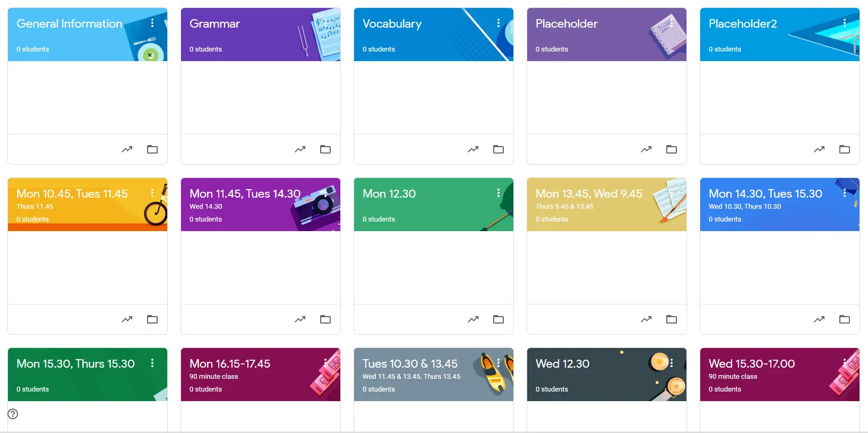Open the General Information class
The height and width of the screenshot is (433, 868).
69,23
